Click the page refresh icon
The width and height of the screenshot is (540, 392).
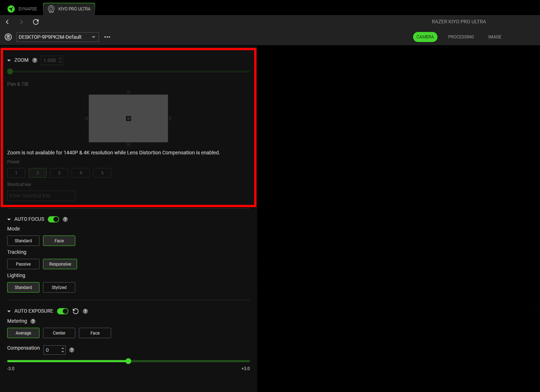pos(35,22)
